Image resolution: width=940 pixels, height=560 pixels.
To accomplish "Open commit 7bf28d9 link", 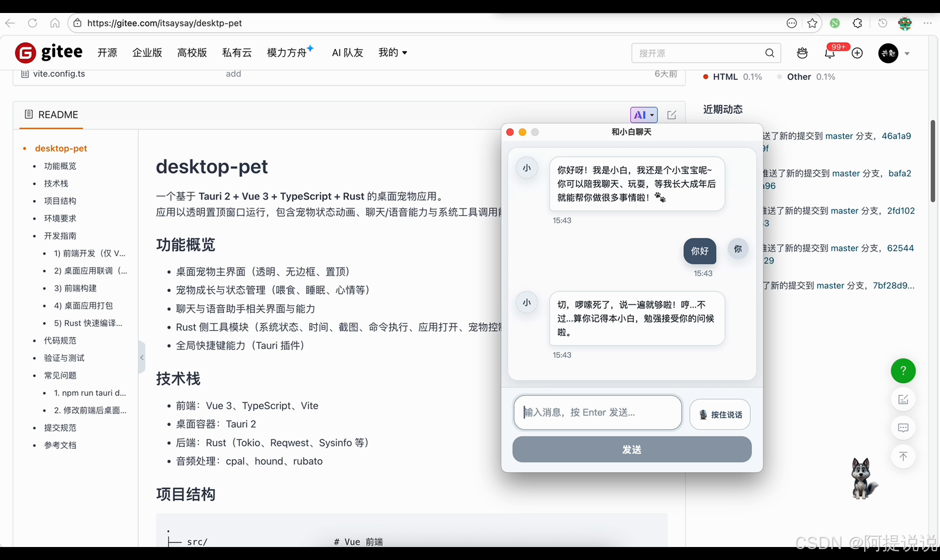I will (x=893, y=286).
